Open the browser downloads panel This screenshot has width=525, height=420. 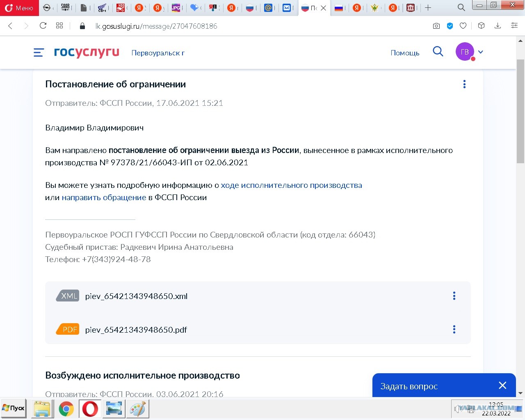(x=498, y=26)
